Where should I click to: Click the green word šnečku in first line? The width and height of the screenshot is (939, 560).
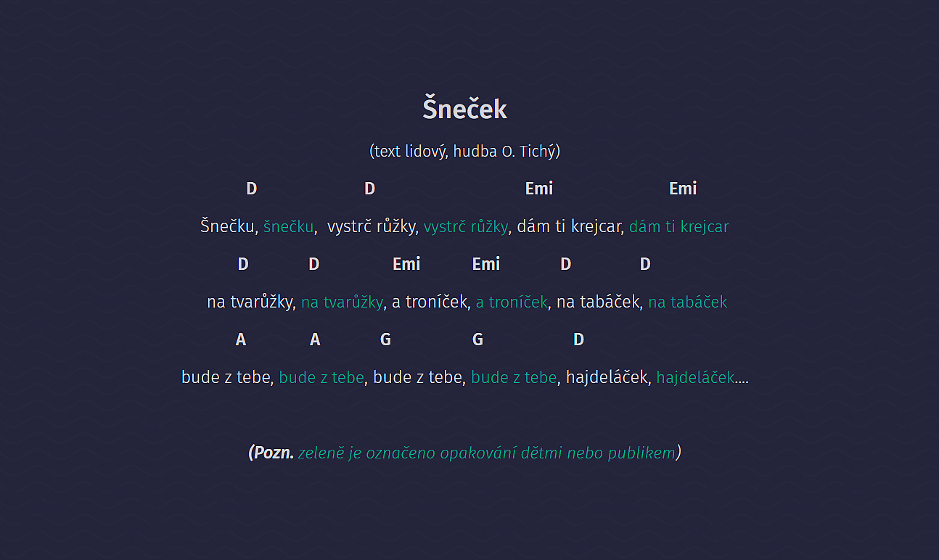pyautogui.click(x=288, y=226)
